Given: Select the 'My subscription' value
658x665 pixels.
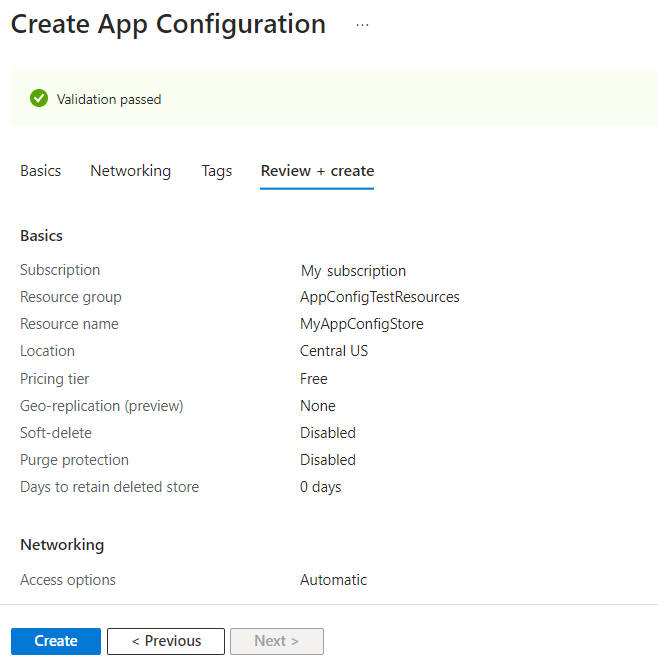Looking at the screenshot, I should point(353,270).
